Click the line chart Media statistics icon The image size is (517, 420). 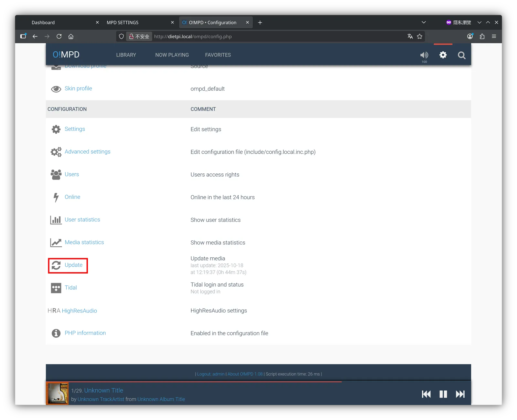56,242
